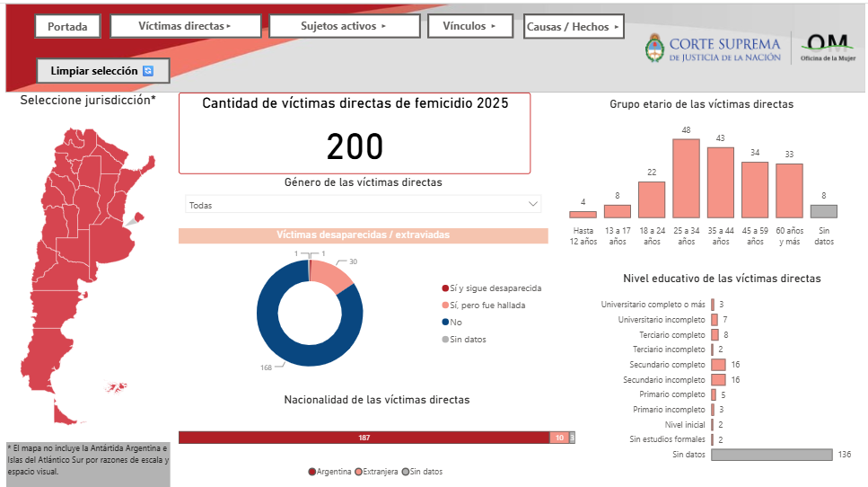The width and height of the screenshot is (868, 487).
Task: Click the Nivel inicial label
Action: point(685,424)
